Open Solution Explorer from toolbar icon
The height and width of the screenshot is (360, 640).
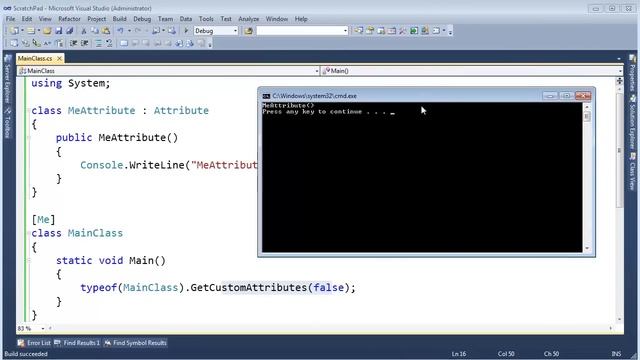click(x=358, y=31)
